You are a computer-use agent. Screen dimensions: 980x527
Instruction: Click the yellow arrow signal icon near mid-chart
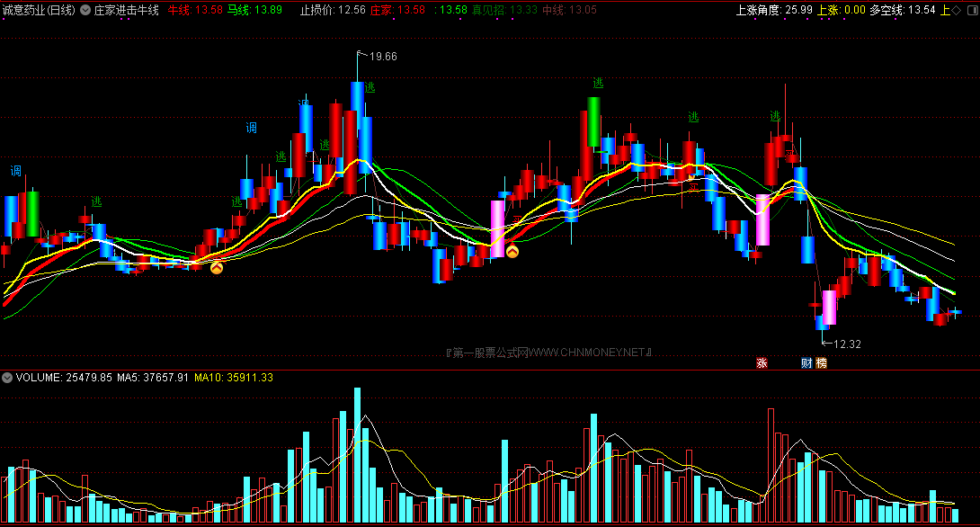tap(512, 252)
